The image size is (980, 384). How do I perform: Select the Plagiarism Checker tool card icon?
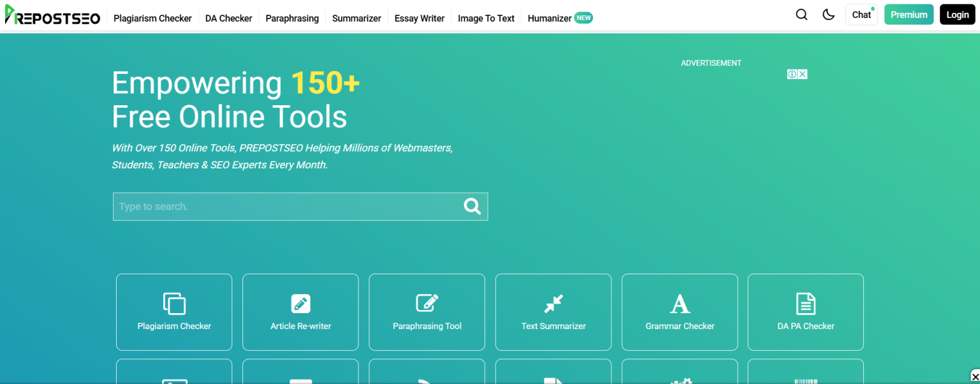click(174, 304)
